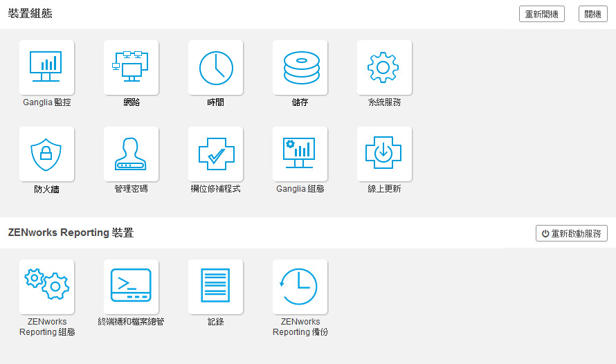This screenshot has height=364, width=616.
Task: Click the 終端機和檔案總管 label text
Action: (x=132, y=322)
